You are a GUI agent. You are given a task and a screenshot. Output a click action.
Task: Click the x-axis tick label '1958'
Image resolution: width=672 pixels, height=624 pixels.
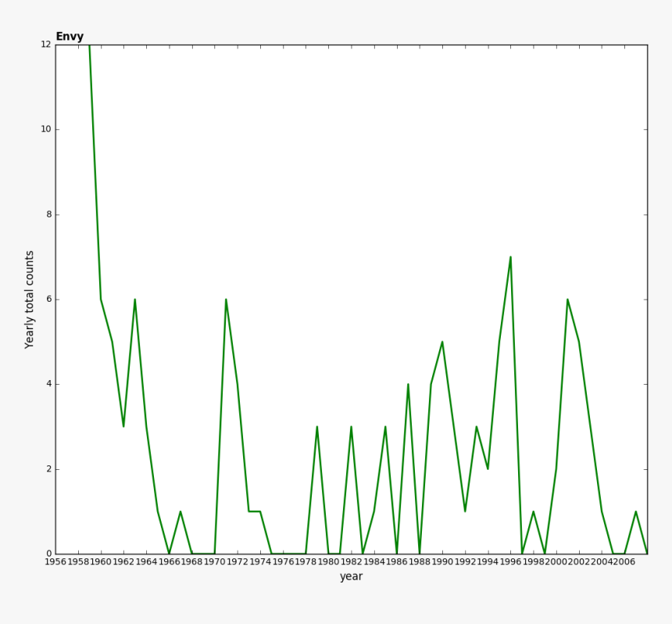point(78,561)
